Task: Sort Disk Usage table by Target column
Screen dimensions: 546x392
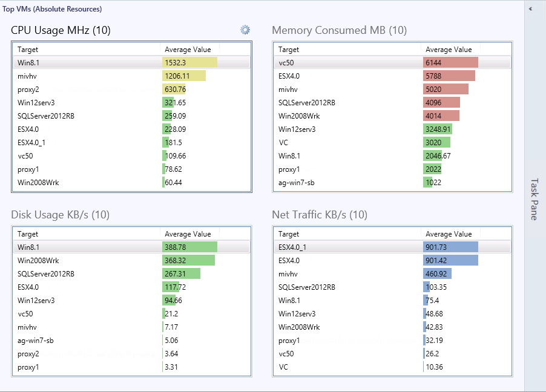Action: (x=28, y=234)
